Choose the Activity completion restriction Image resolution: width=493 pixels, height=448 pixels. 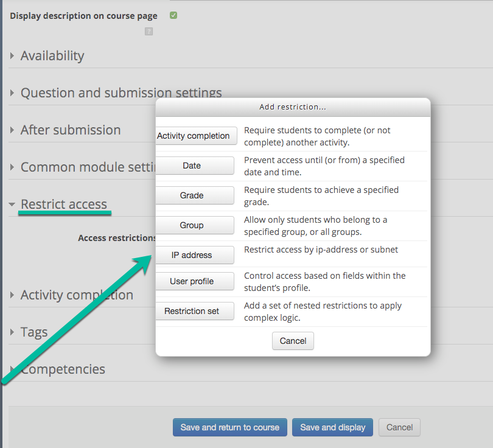pyautogui.click(x=196, y=136)
